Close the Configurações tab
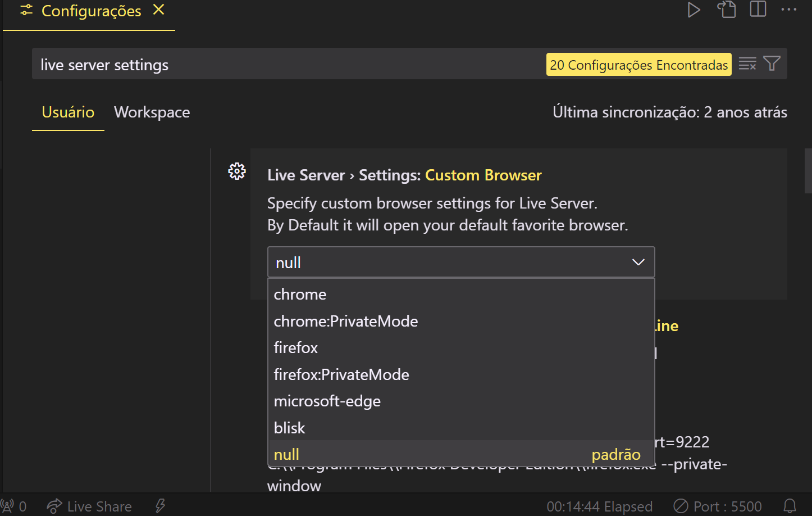 pyautogui.click(x=159, y=10)
